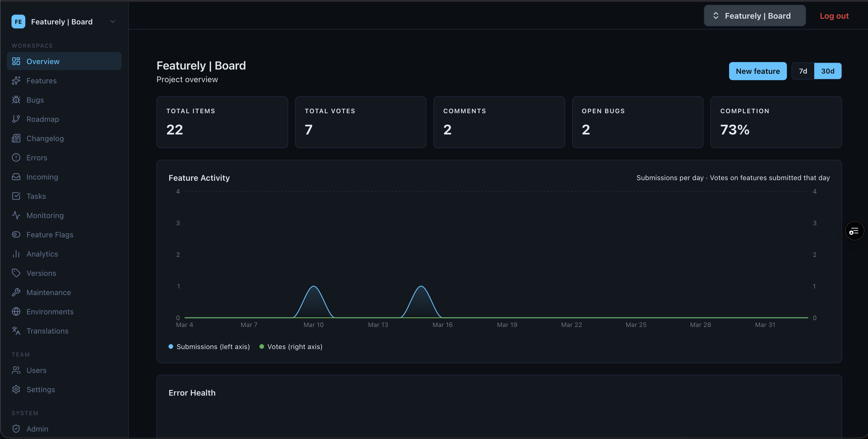Click the Votes legend color dot
This screenshot has height=439, width=868.
[x=261, y=346]
